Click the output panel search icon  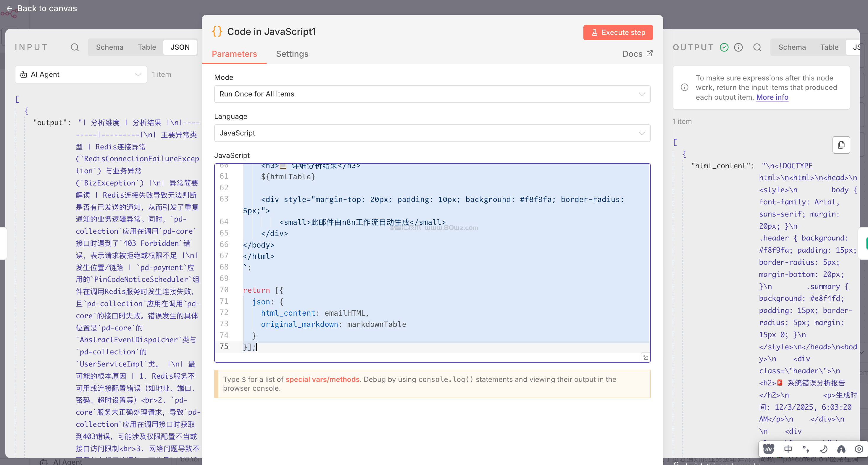pos(757,47)
